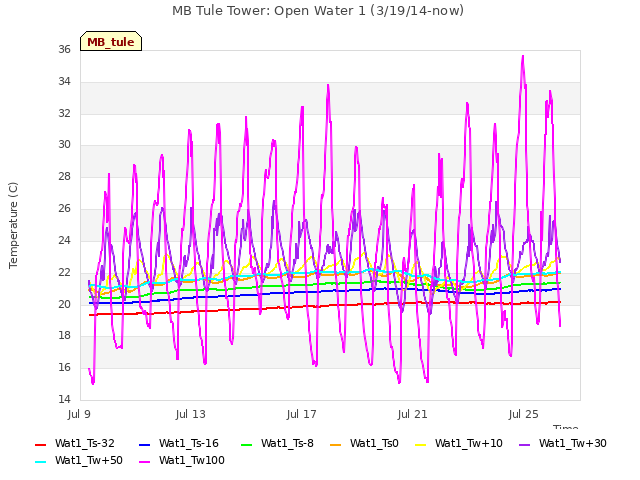Click the Jul 9 x-axis tick label

79,414
